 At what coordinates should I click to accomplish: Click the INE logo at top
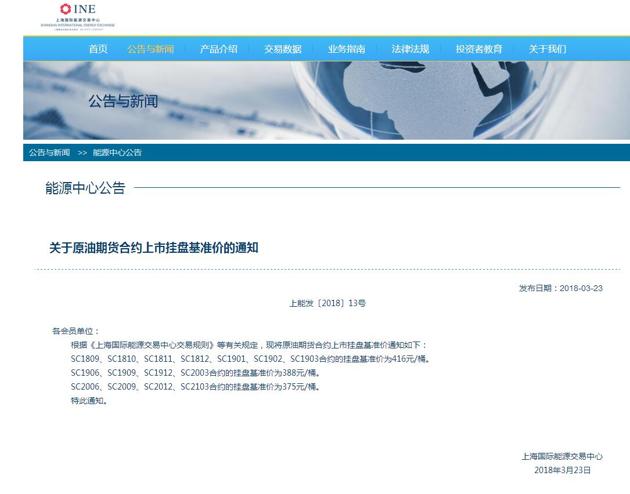coord(78,16)
